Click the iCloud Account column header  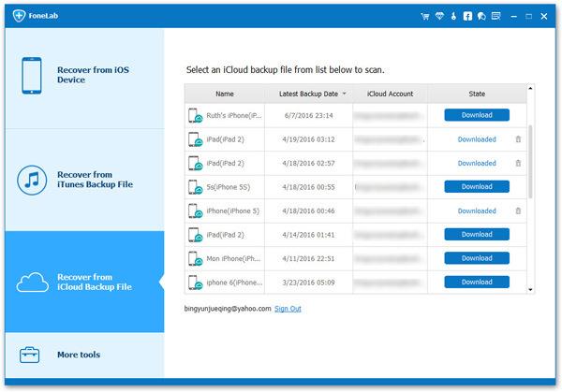tap(390, 94)
